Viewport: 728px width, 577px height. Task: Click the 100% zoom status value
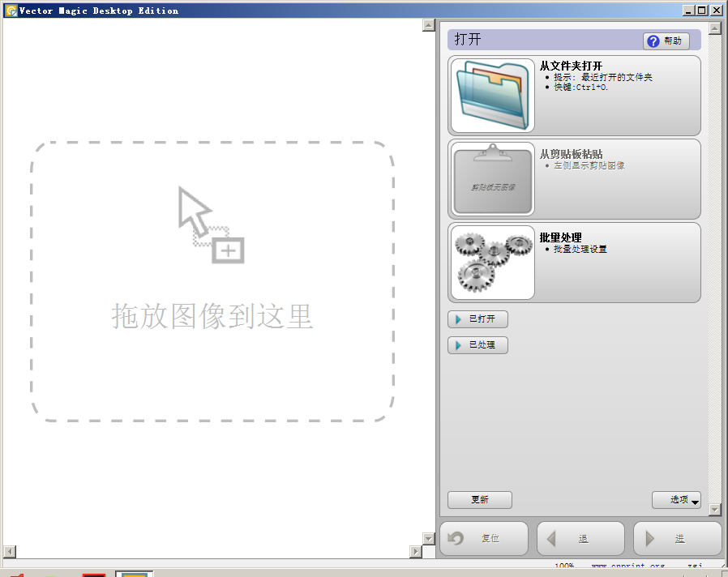pyautogui.click(x=564, y=566)
